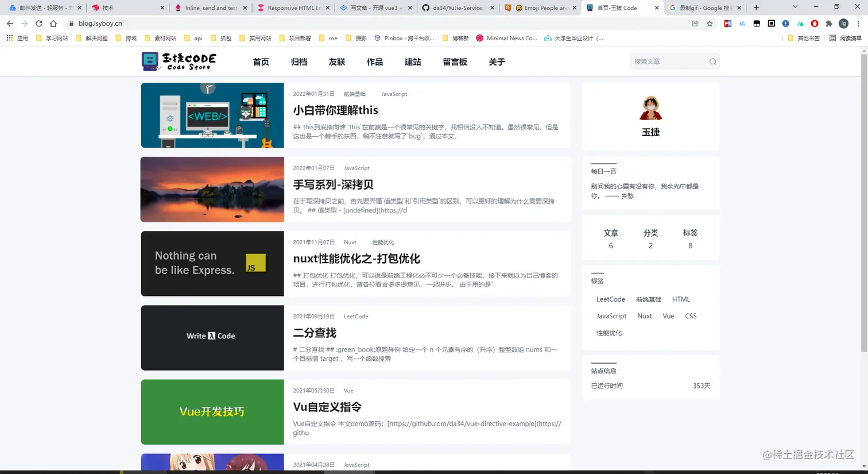Switch to the Responsive HTML tab
Viewport: 868px width, 474px height.
click(292, 8)
